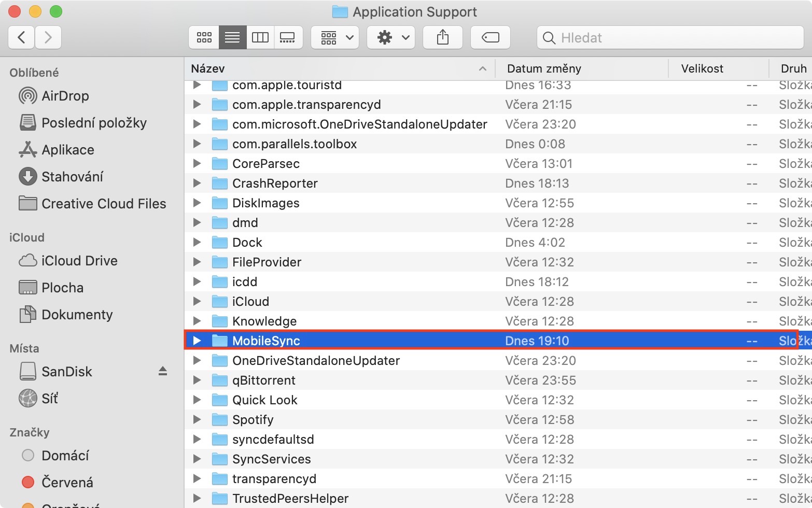Select the iCloud folder icon
Image resolution: width=812 pixels, height=508 pixels.
pos(220,301)
